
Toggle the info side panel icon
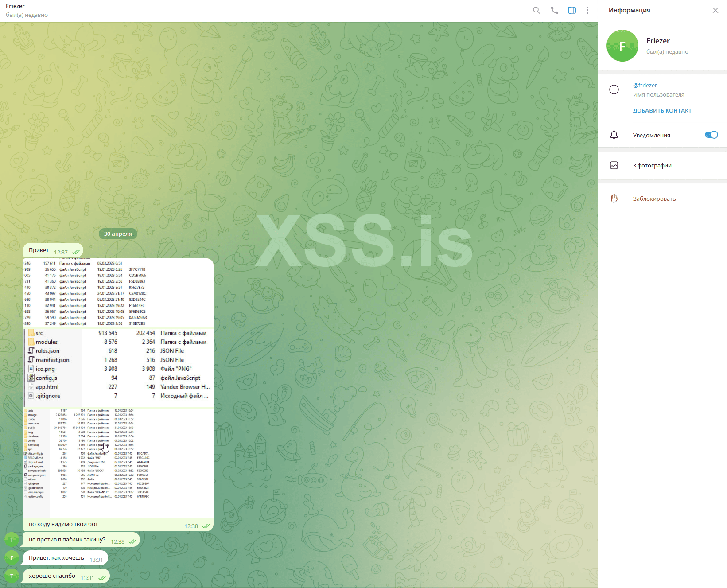[572, 10]
